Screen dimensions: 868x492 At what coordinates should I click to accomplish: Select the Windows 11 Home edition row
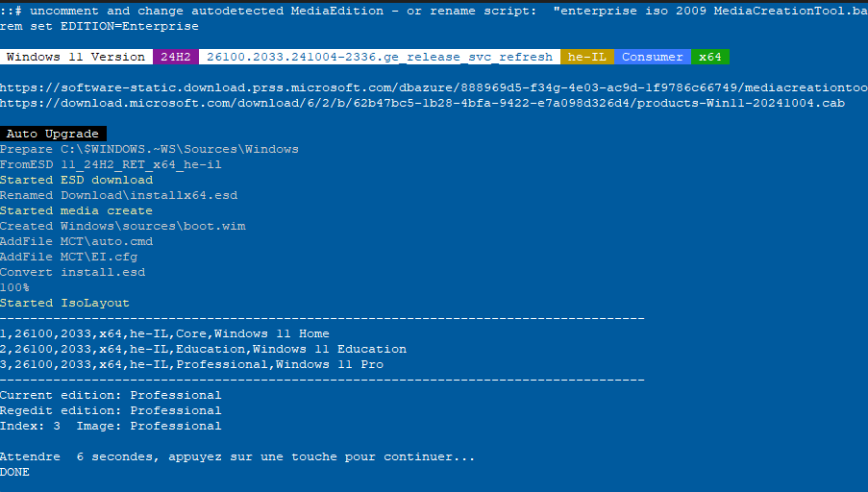point(164,333)
